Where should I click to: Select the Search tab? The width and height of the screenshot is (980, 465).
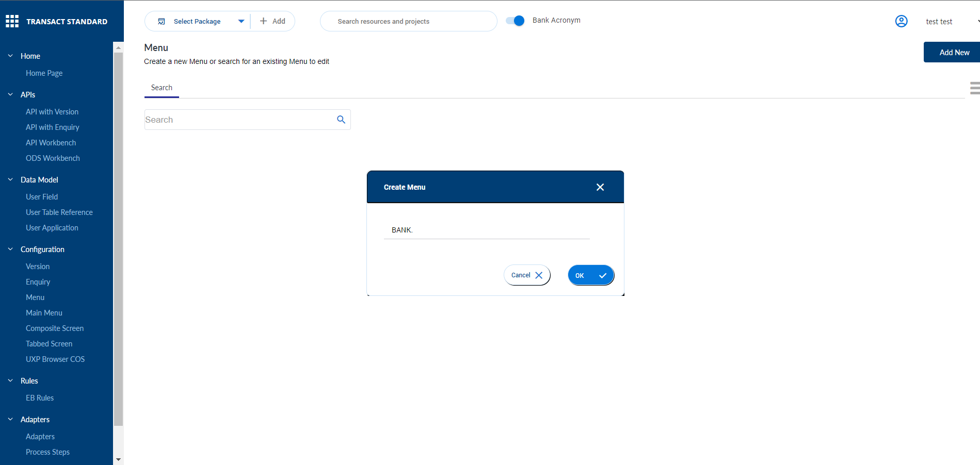pos(162,88)
